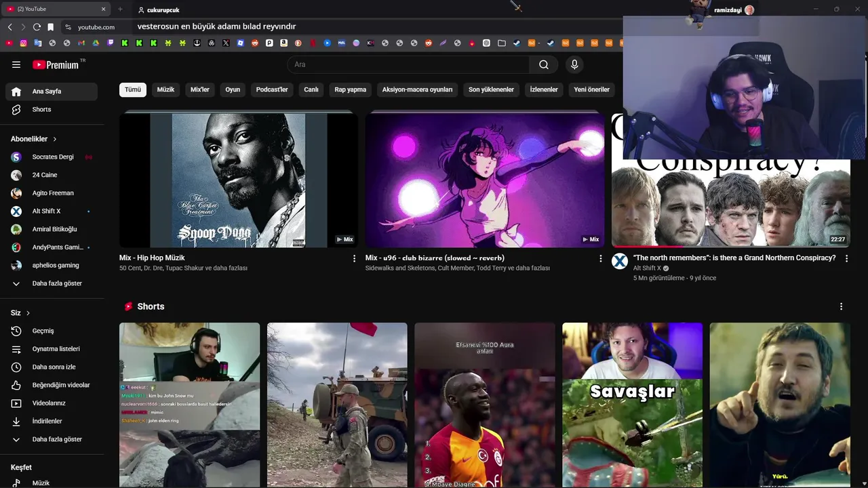Click the search magnifier button
Viewport: 868px width, 488px height.
pos(544,64)
